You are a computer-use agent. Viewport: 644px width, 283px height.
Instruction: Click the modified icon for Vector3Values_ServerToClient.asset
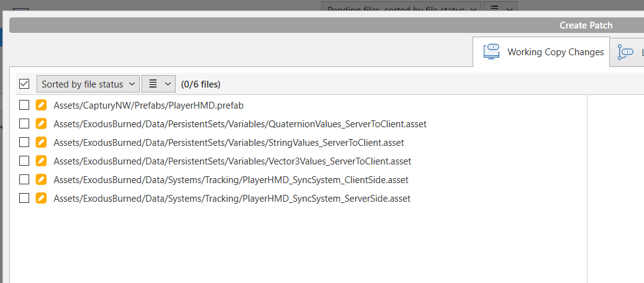point(40,161)
